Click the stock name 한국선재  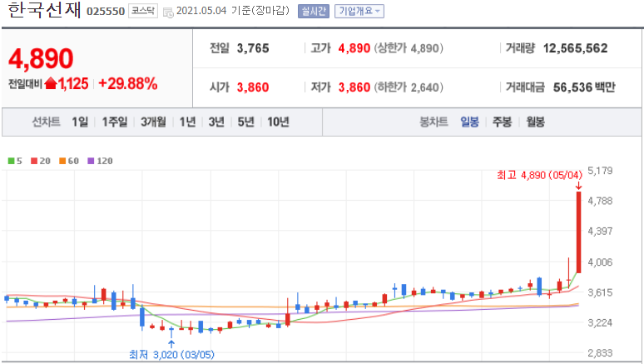44,10
